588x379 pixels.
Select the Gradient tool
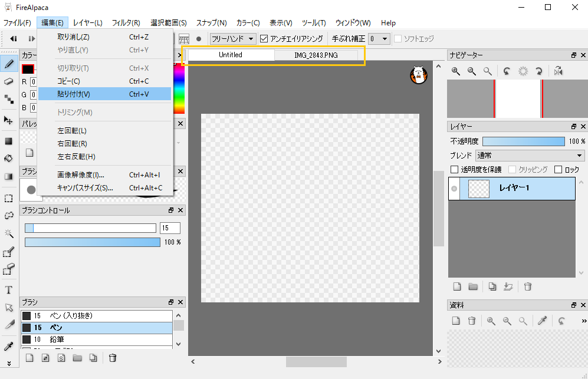[9, 177]
